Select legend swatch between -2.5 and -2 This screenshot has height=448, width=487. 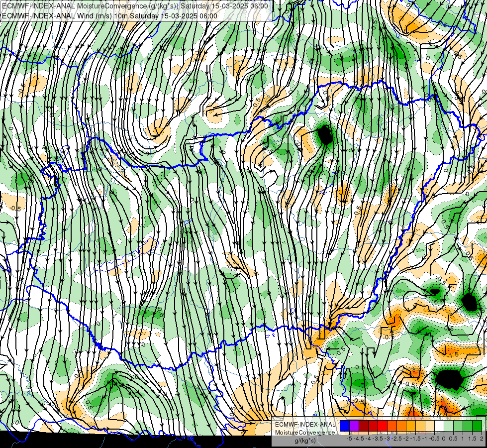point(401,426)
